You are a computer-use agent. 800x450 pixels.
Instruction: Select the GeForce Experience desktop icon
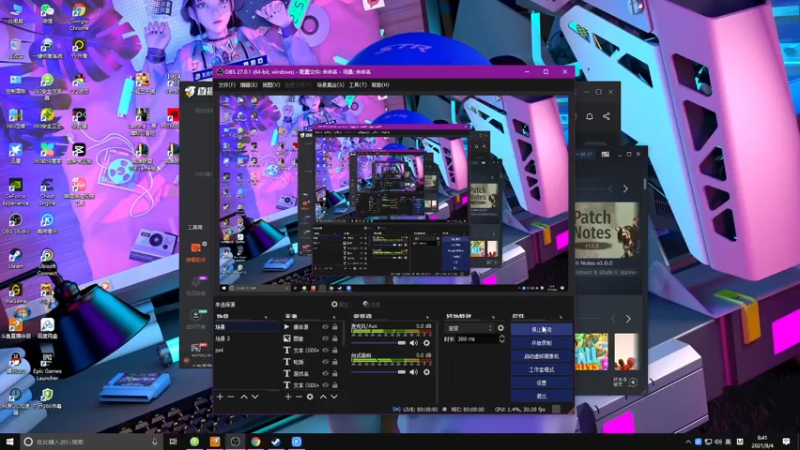(15, 192)
